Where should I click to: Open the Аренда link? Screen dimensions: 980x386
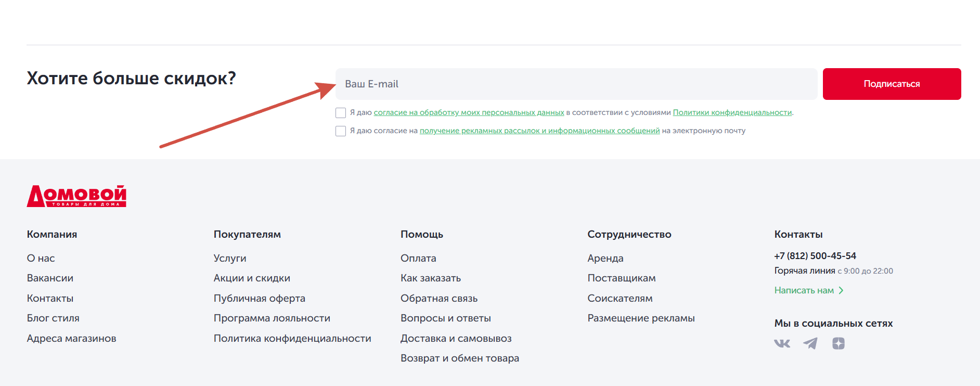[605, 258]
